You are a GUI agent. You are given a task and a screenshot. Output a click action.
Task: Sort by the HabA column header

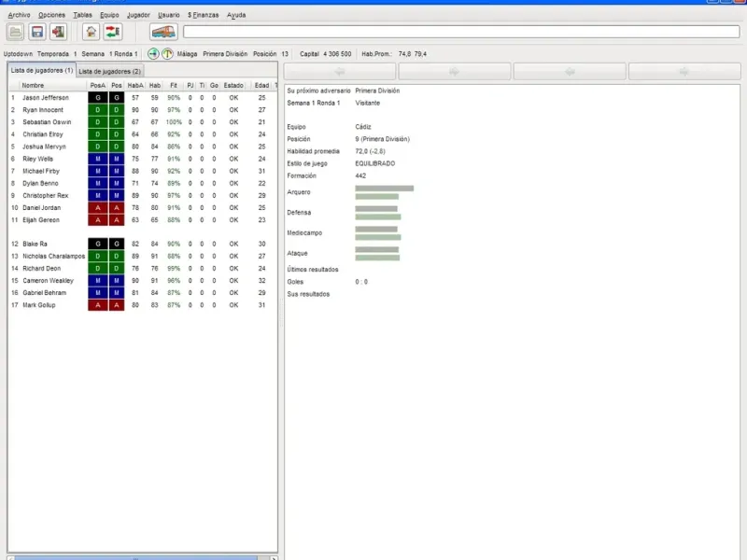coord(135,86)
